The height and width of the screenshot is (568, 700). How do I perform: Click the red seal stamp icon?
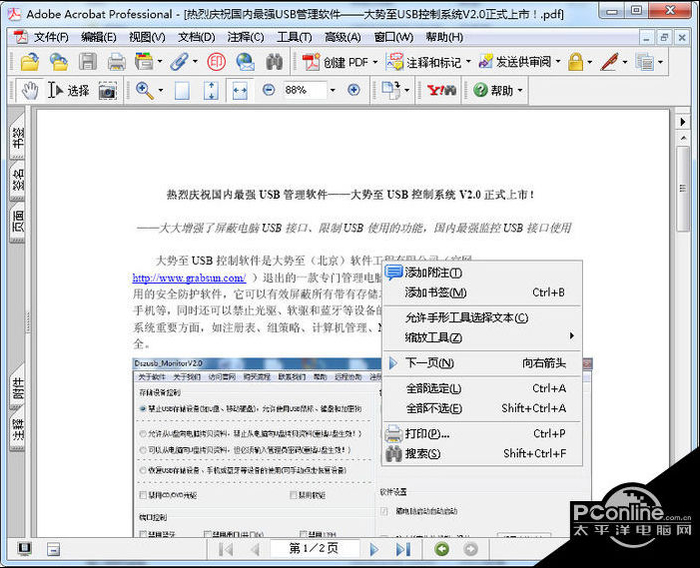(x=216, y=62)
